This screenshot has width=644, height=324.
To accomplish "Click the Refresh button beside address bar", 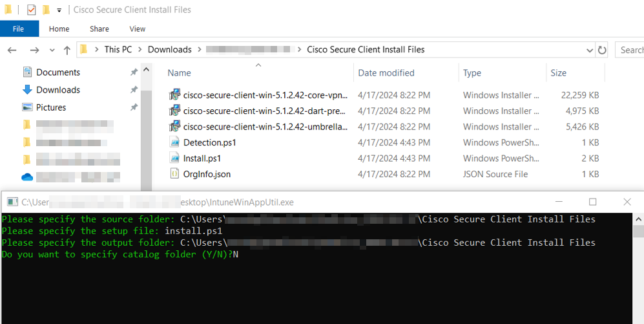I will coord(602,50).
